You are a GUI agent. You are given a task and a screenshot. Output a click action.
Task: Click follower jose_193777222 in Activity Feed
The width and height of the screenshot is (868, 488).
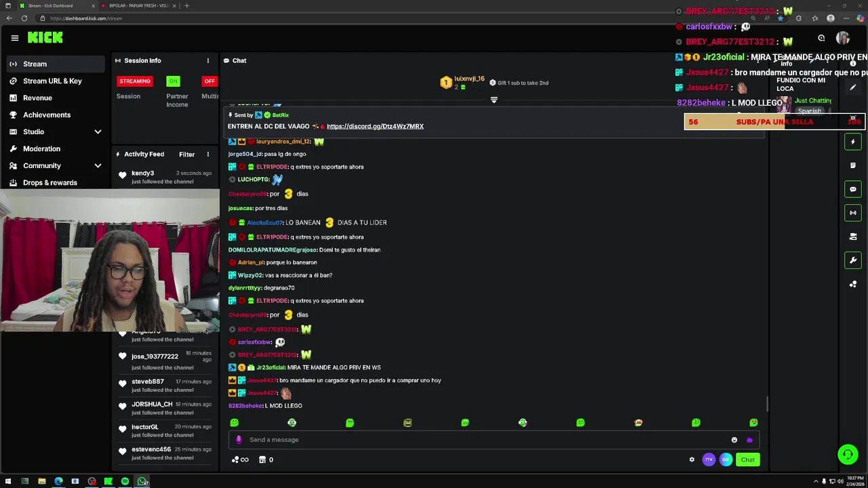[x=155, y=357]
